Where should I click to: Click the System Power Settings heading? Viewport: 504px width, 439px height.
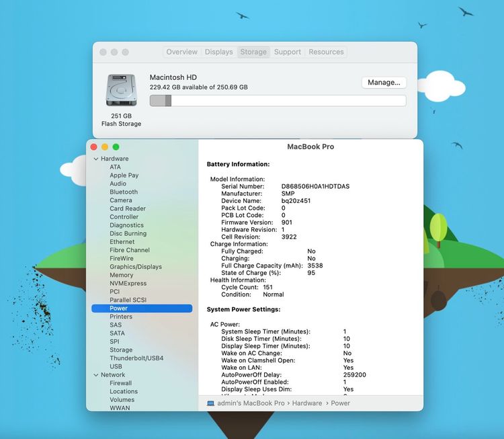point(244,309)
